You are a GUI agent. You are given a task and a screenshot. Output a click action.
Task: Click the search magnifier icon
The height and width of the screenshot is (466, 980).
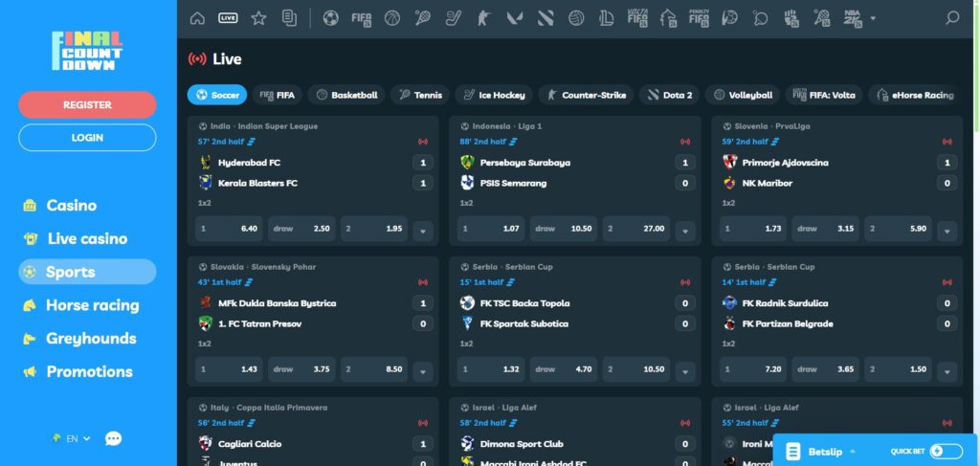(951, 18)
